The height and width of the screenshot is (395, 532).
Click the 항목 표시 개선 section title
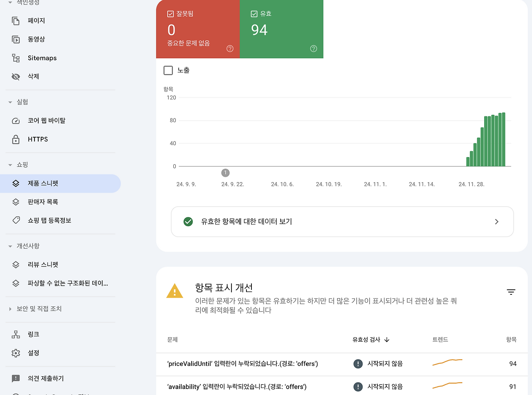[224, 287]
